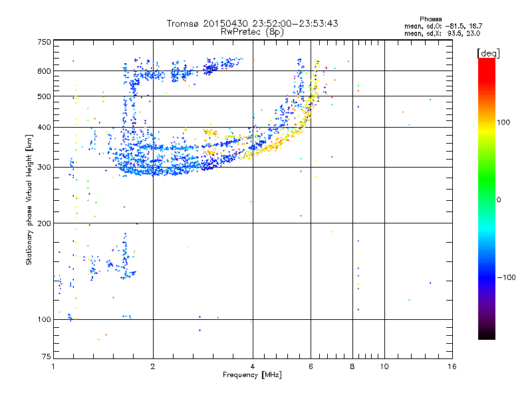This screenshot has height=399, width=532.
Task: Click the "RwPretec (8p)" subtitle
Action: [252, 32]
